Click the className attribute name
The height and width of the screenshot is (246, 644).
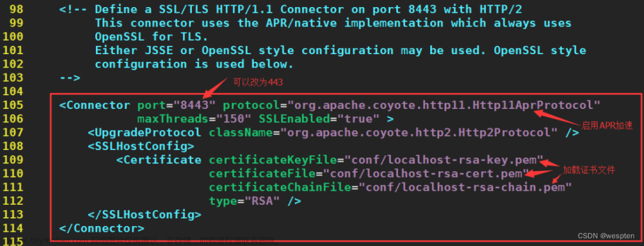(x=241, y=132)
